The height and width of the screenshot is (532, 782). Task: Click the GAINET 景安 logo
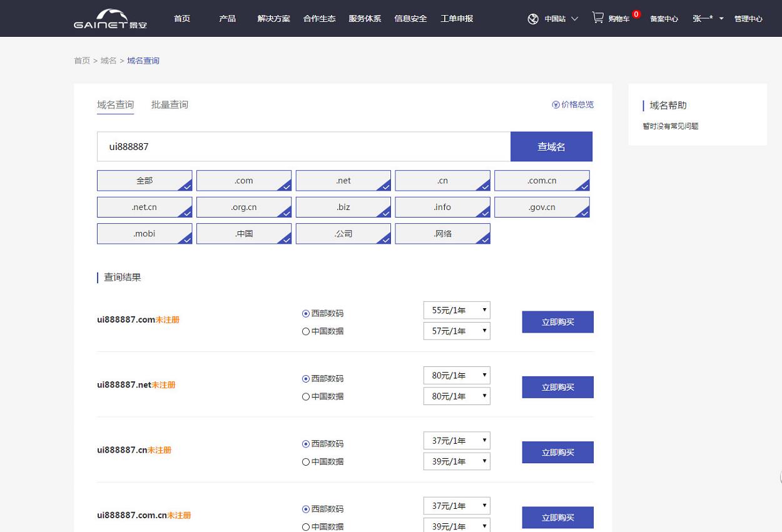point(109,18)
